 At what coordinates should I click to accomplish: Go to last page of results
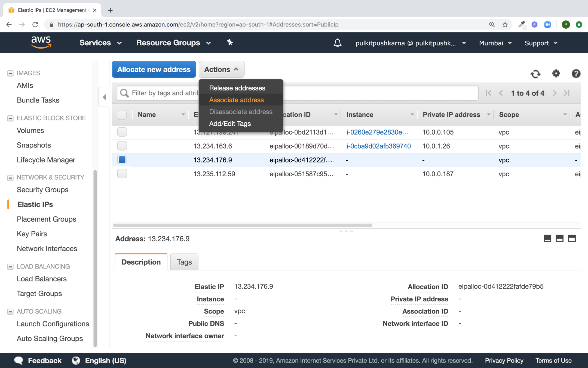click(x=567, y=93)
